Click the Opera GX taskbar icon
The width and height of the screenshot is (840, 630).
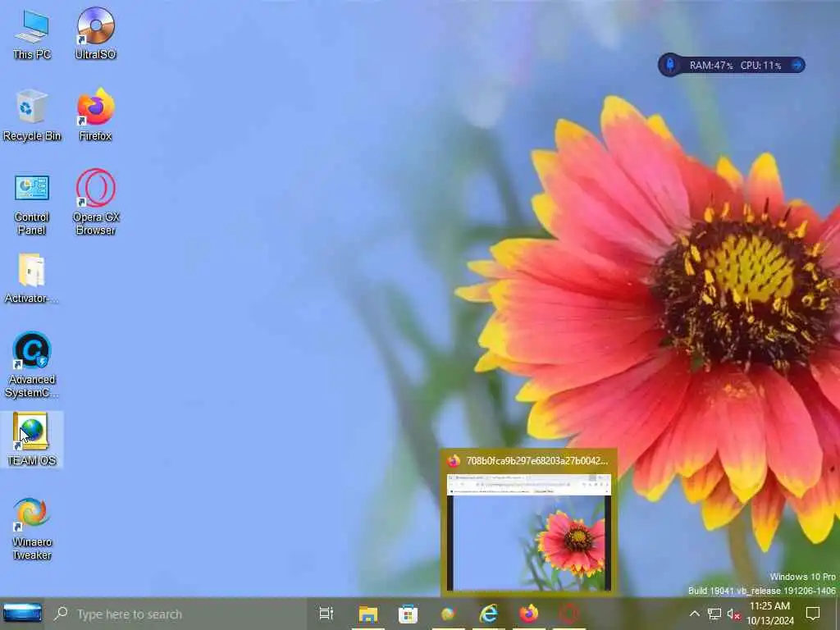coord(569,614)
